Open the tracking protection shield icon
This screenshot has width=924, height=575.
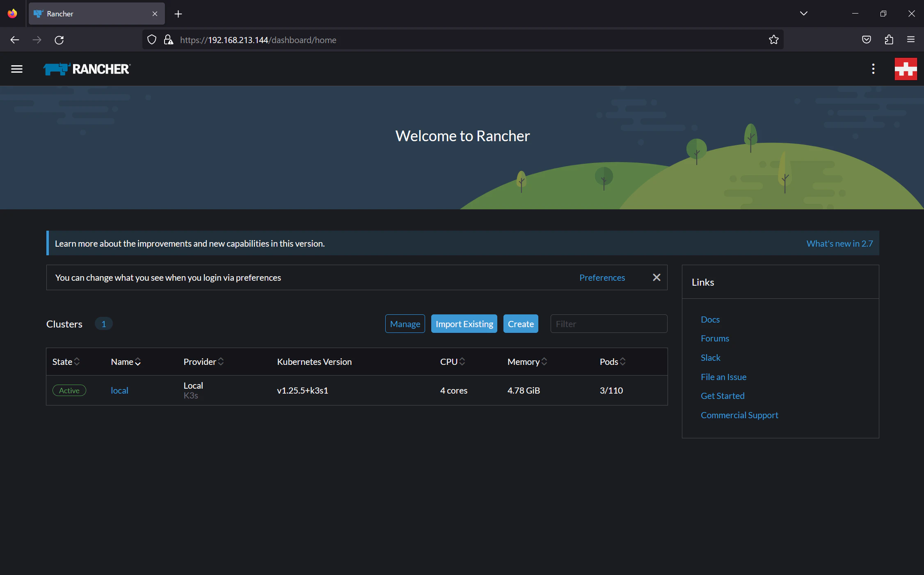coord(152,40)
